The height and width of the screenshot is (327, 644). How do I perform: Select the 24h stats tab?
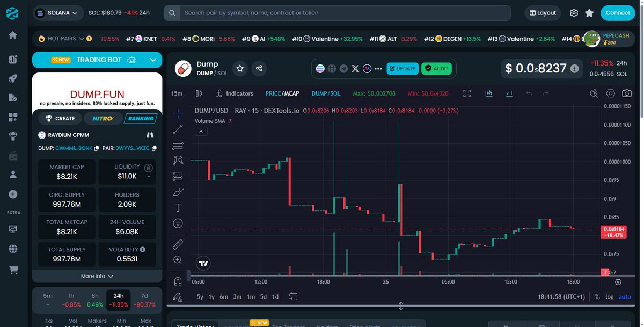click(x=119, y=300)
